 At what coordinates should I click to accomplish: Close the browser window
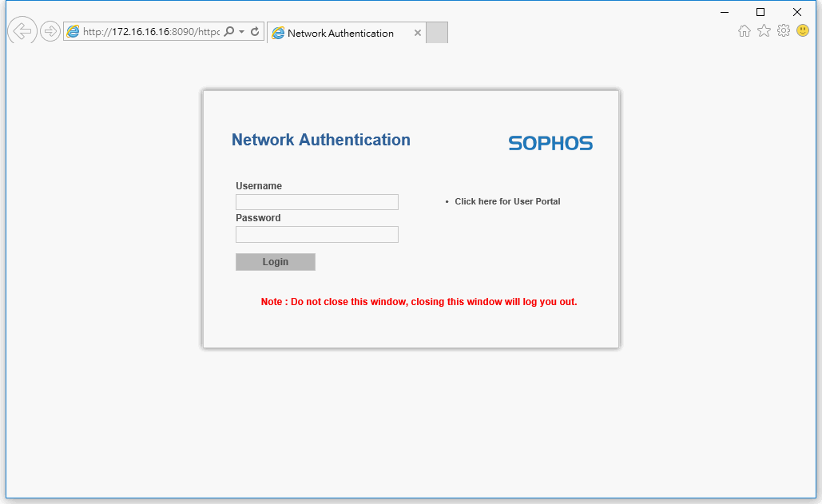[797, 12]
